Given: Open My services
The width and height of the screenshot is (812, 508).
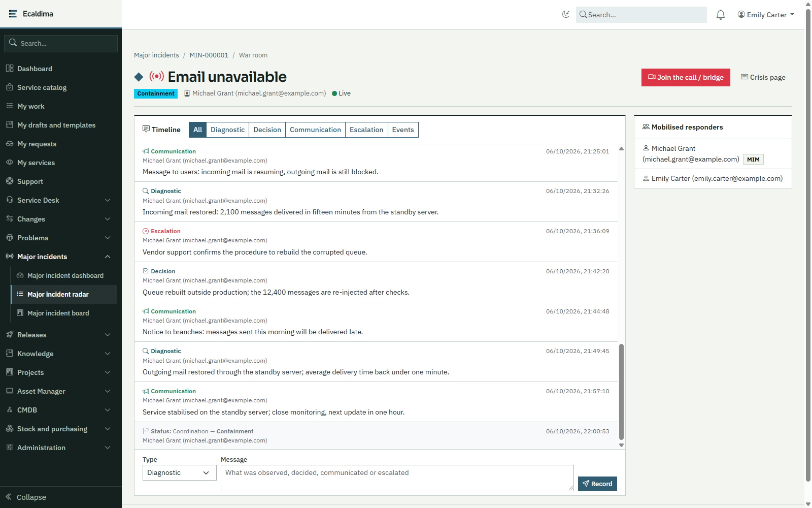Looking at the screenshot, I should coord(61,163).
